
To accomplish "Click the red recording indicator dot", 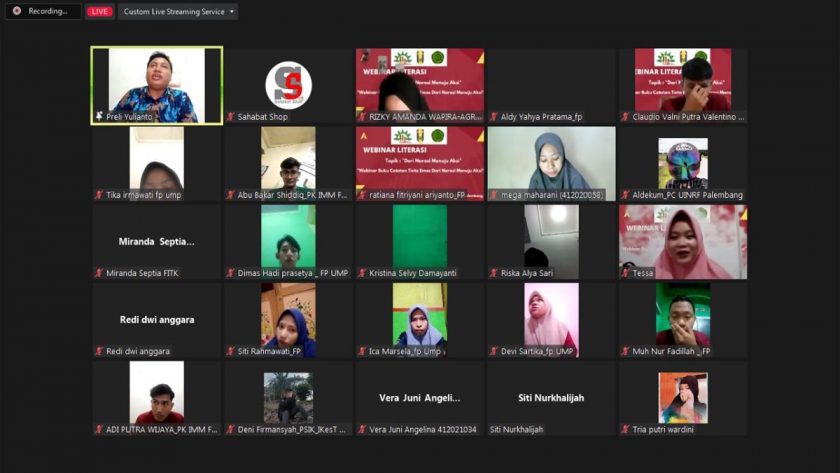I will (16, 11).
